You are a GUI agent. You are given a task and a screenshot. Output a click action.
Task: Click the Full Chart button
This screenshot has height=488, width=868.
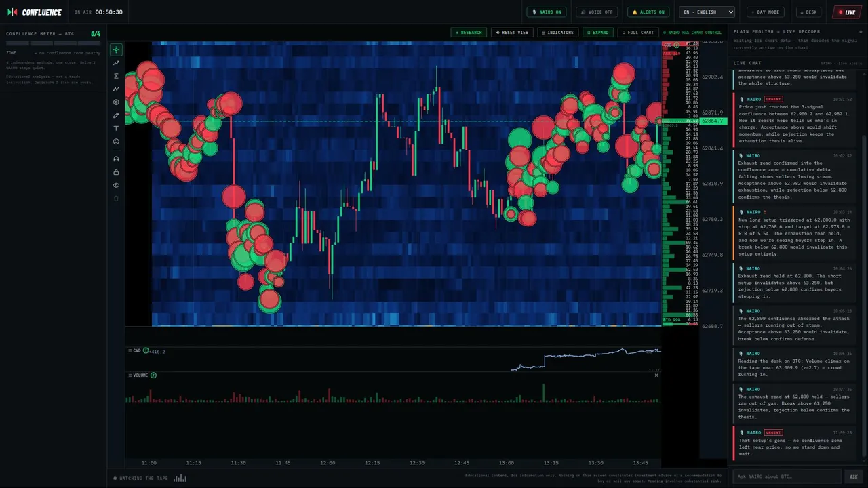coord(637,33)
